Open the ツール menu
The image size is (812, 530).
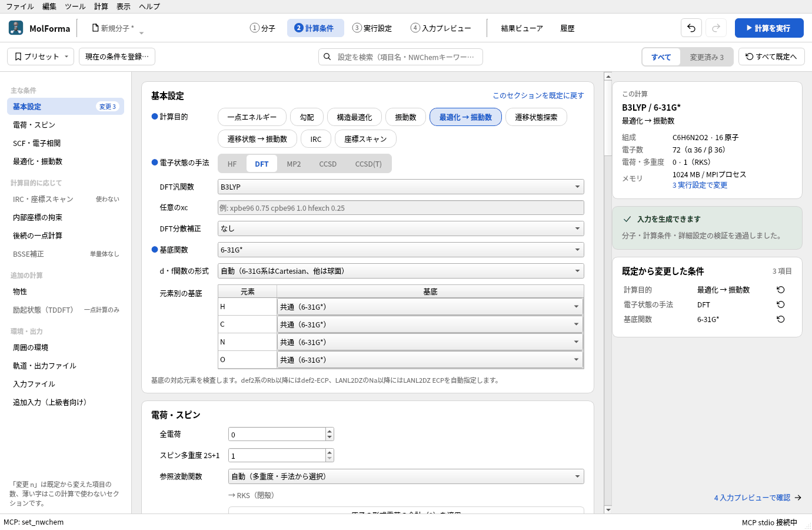tap(75, 6)
